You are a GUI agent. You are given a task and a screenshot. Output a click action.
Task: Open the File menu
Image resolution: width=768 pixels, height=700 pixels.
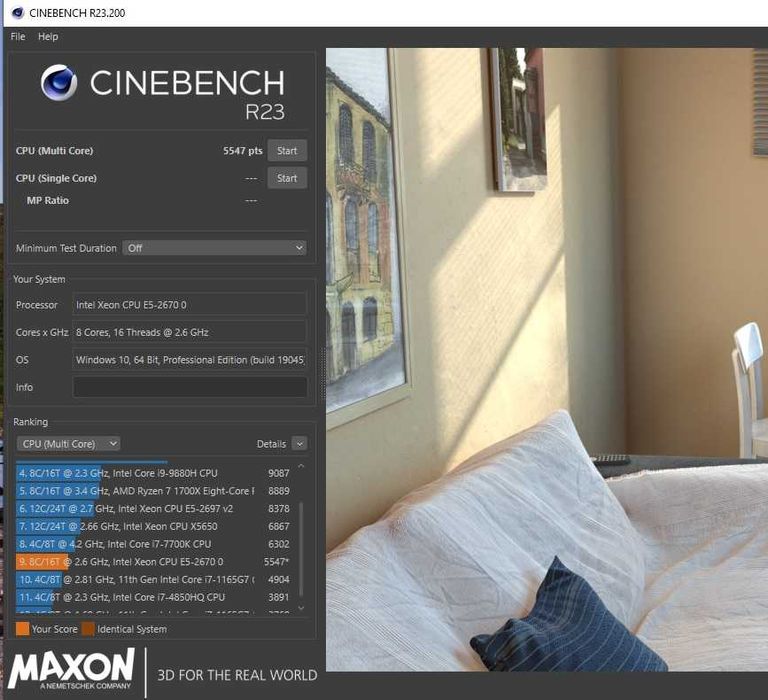[18, 37]
